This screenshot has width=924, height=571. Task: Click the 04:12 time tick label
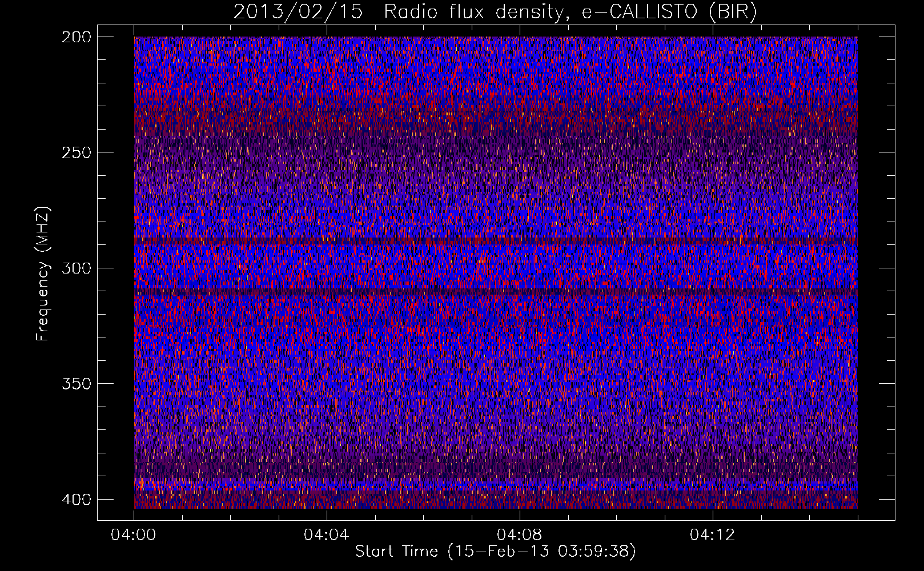pos(712,535)
